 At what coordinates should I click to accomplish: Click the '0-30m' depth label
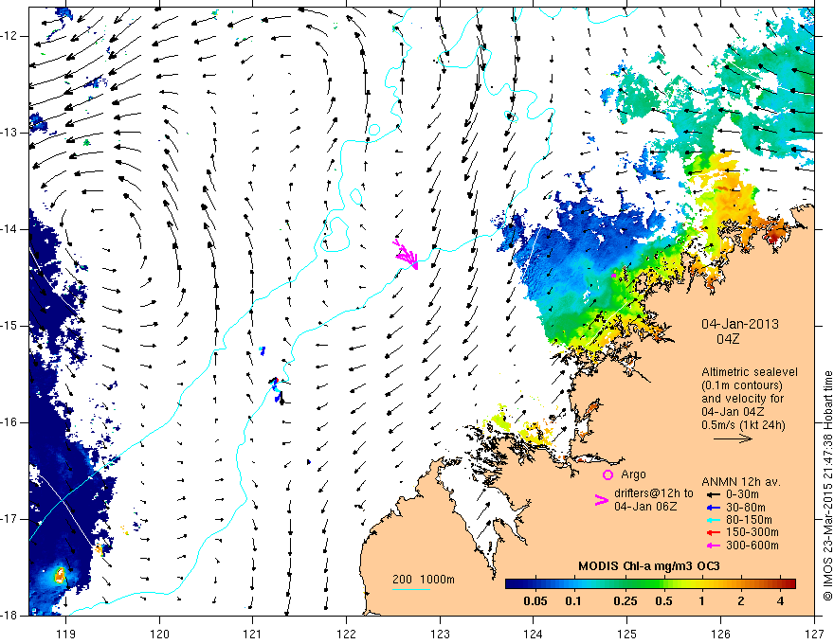point(742,494)
